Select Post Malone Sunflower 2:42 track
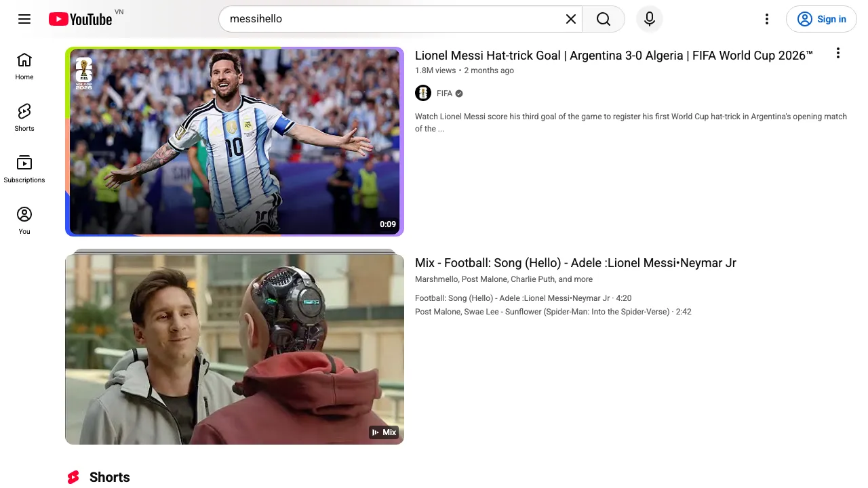 point(553,312)
